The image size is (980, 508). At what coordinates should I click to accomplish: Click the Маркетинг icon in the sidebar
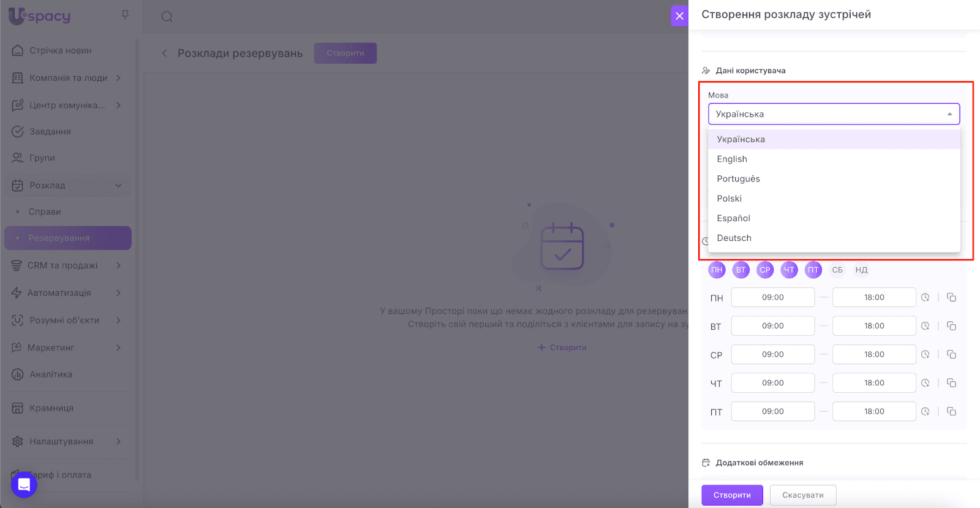[x=17, y=347]
